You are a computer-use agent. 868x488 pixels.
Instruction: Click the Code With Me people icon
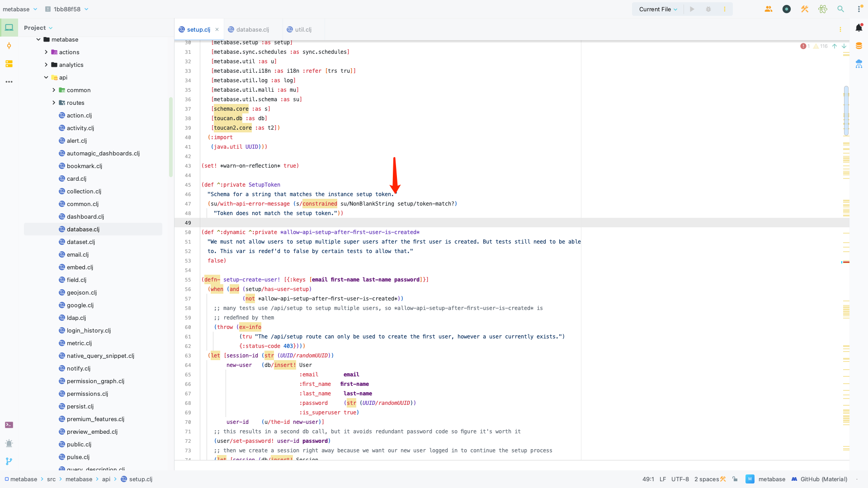(x=768, y=9)
